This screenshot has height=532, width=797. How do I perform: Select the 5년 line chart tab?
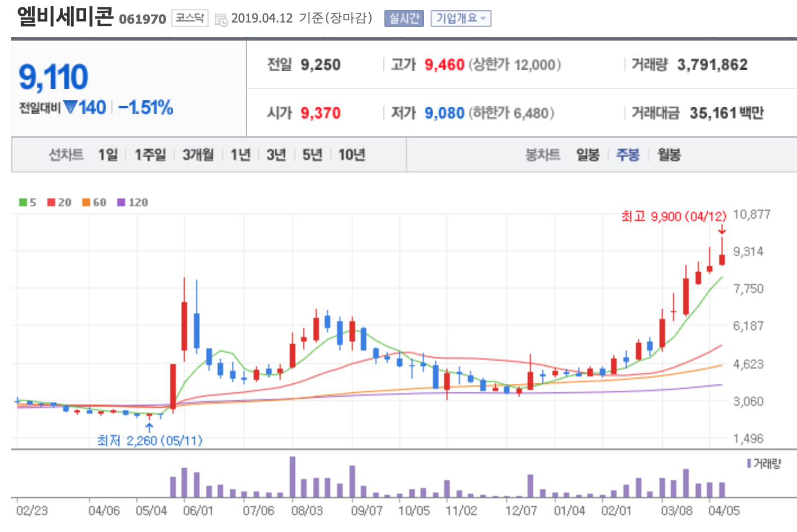click(x=312, y=154)
